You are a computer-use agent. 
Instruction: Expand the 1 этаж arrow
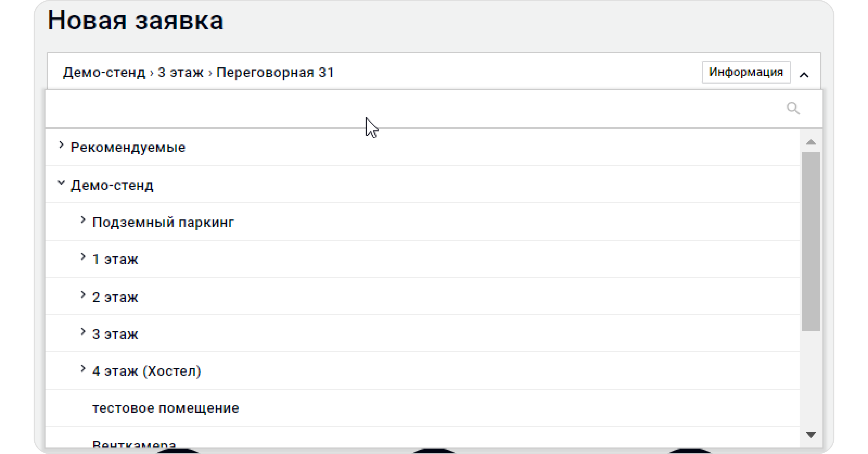[x=83, y=257]
